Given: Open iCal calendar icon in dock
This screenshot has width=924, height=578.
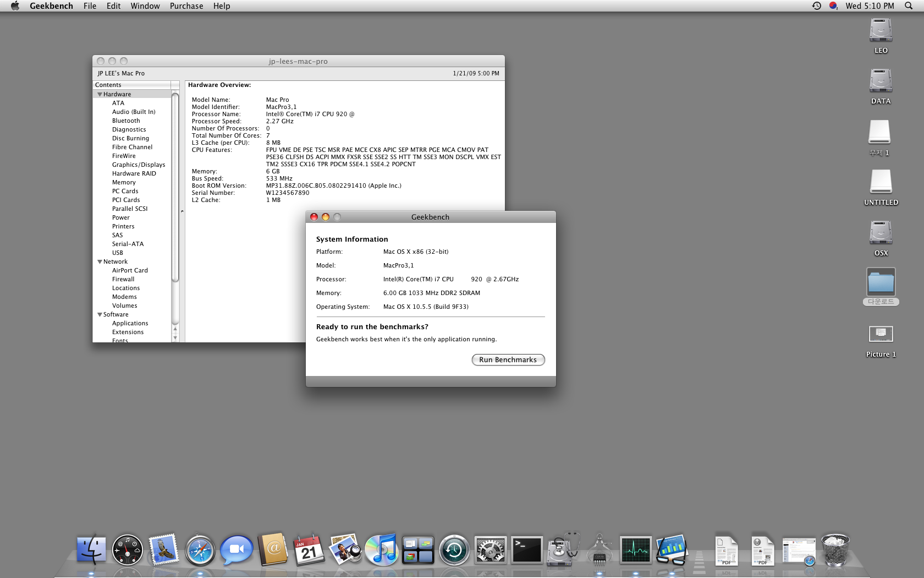Looking at the screenshot, I should [x=309, y=550].
